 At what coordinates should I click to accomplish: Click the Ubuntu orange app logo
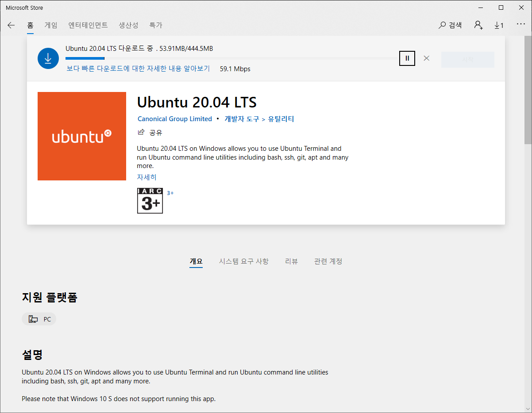[82, 136]
